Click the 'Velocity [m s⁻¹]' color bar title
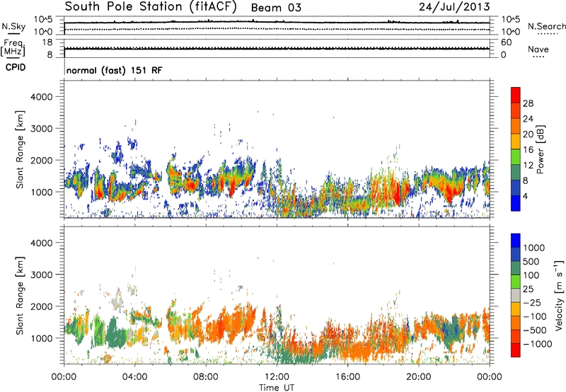 coord(559,295)
